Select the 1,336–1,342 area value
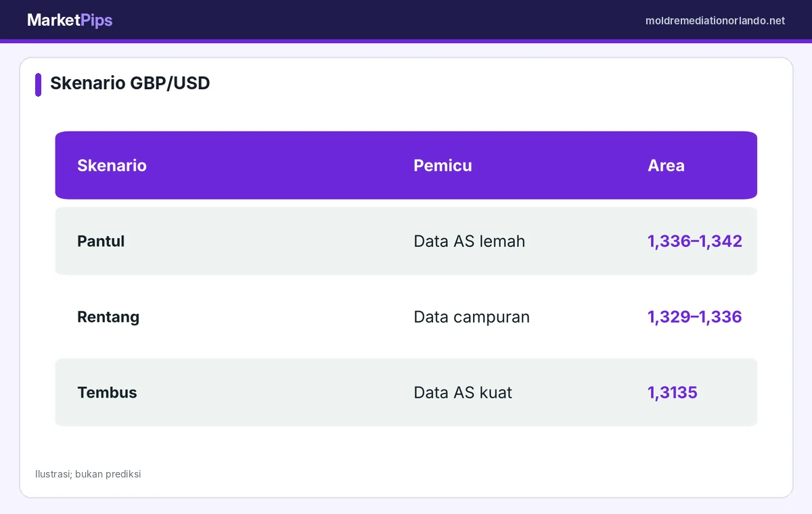Screen dimensions: 812x514 coord(695,241)
